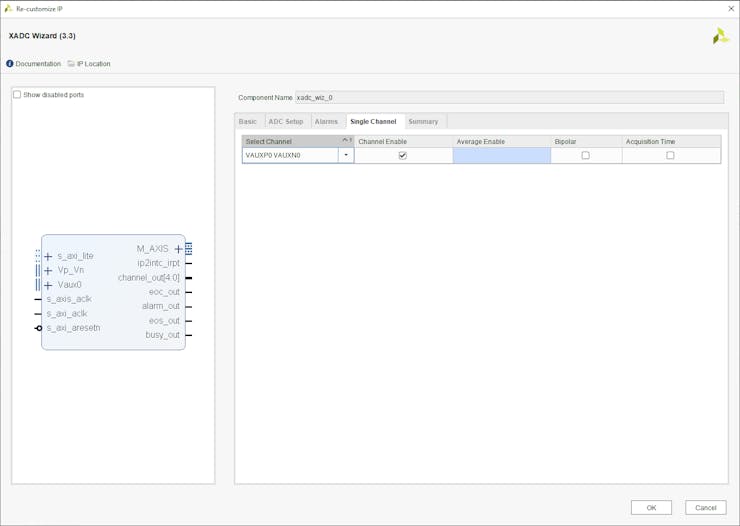
Task: Switch to the ADC Setup tab
Action: pyautogui.click(x=286, y=121)
